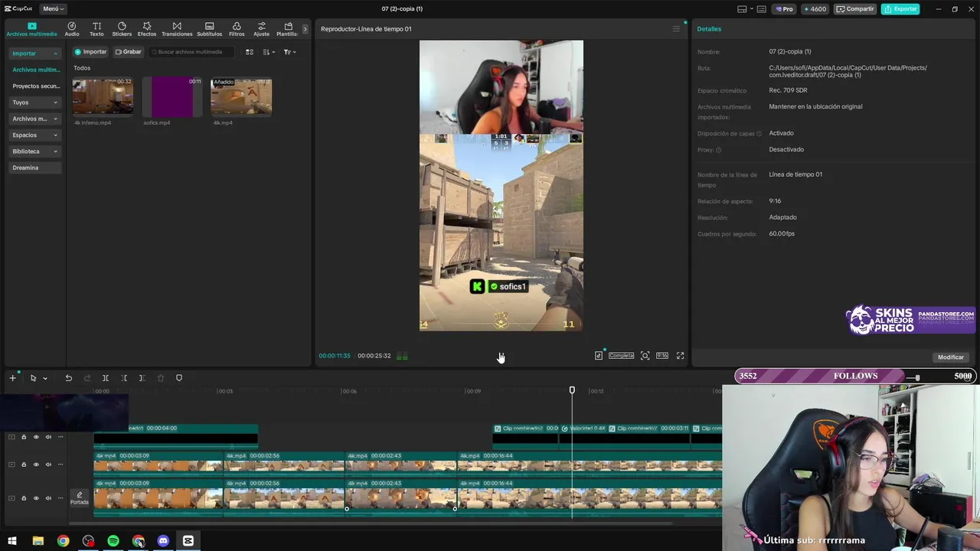Image resolution: width=980 pixels, height=551 pixels.
Task: Show more top toolbar tabs arrow
Action: 305,29
